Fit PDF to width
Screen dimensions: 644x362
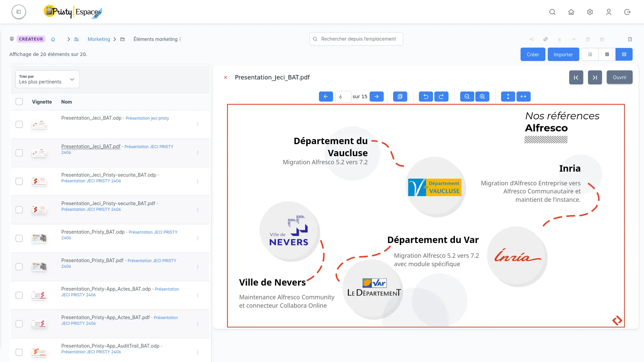[x=524, y=97]
